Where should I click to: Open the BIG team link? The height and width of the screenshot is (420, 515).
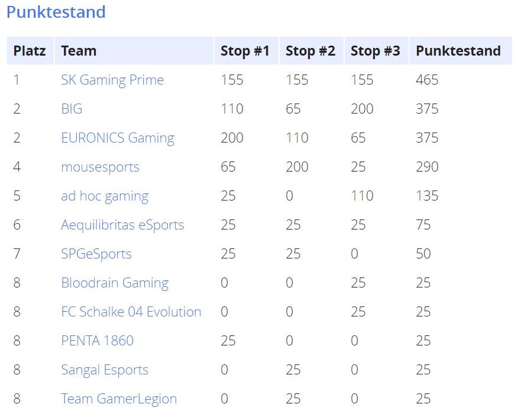pos(72,109)
